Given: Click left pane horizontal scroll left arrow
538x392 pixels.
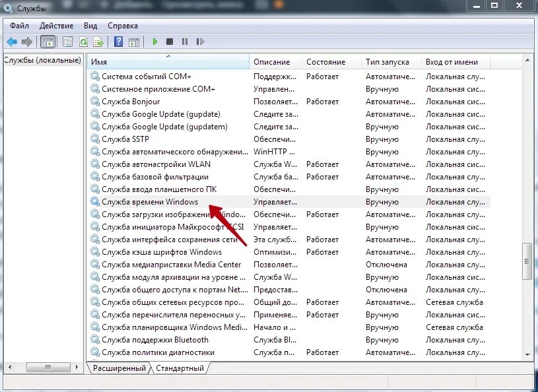Looking at the screenshot, I should [x=10, y=368].
